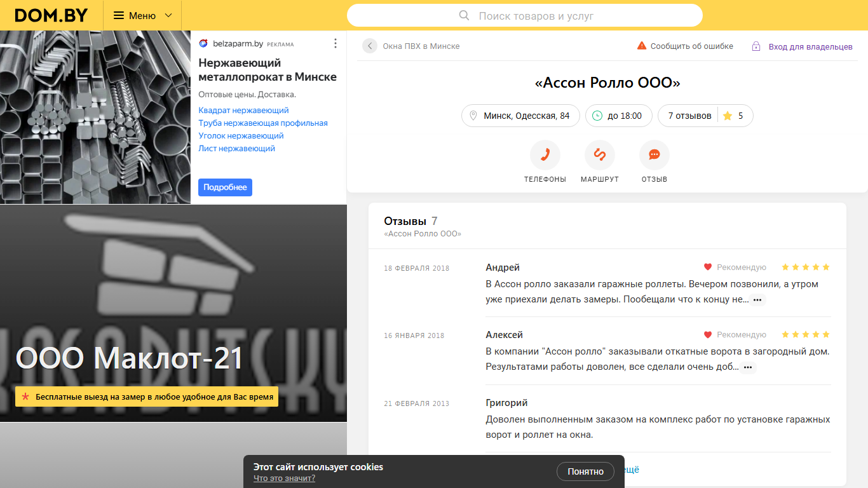Click reviewer name Григорий
This screenshot has height=488, width=868.
(506, 403)
